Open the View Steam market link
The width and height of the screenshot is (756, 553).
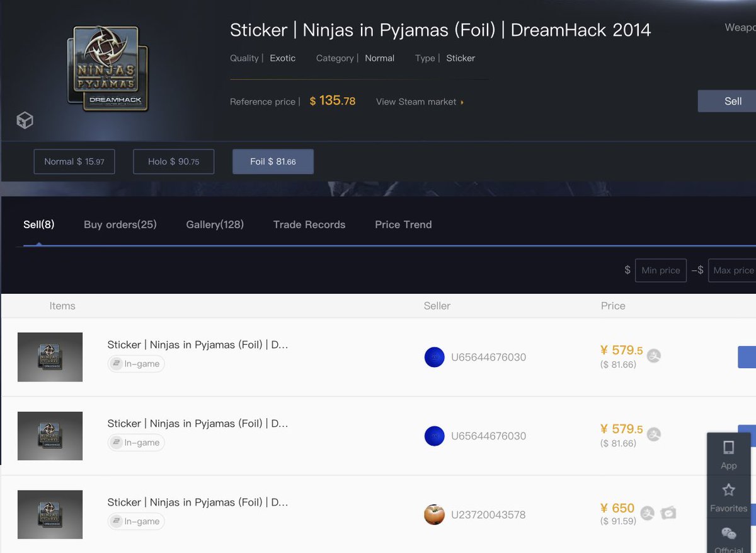click(x=420, y=102)
